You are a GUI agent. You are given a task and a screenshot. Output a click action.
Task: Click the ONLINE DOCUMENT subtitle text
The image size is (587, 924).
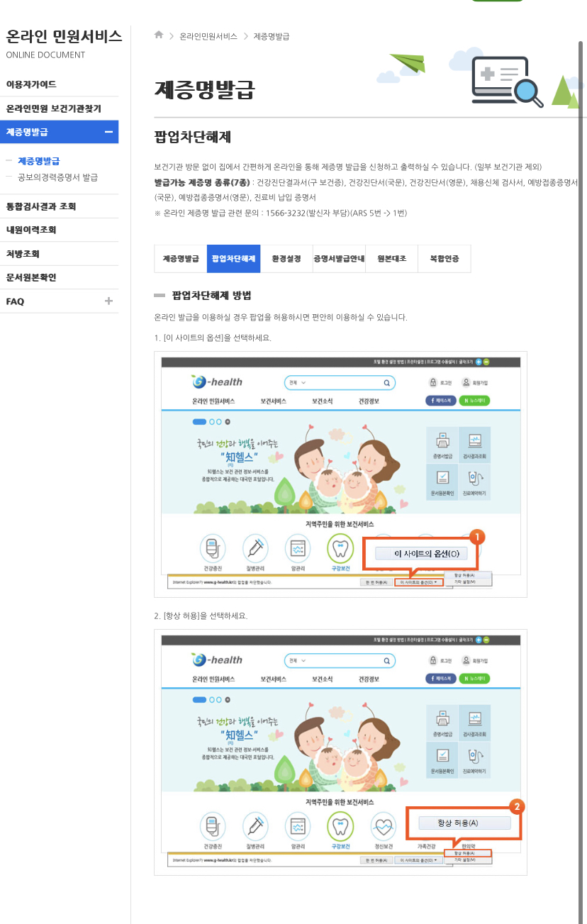(45, 55)
